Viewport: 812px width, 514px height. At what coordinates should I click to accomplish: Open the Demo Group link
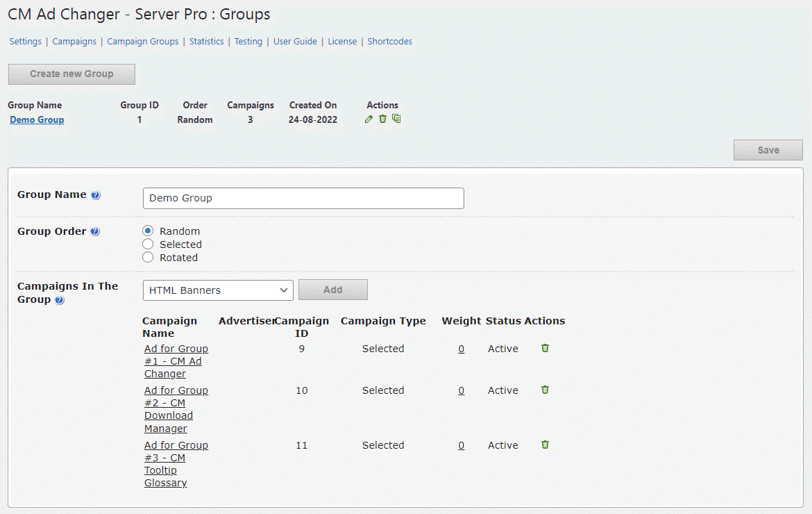tap(37, 119)
